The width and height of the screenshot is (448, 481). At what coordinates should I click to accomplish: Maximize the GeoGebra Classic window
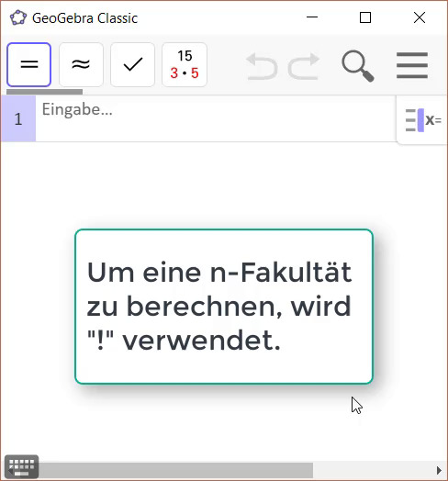tap(365, 17)
